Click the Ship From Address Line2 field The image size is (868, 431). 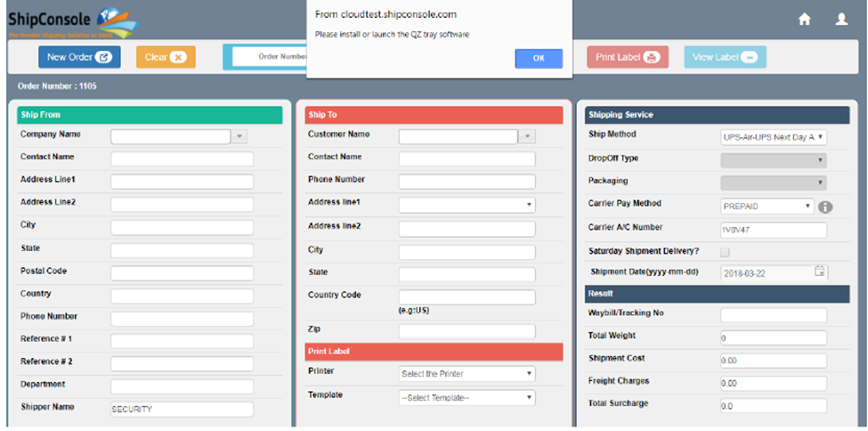click(x=183, y=205)
